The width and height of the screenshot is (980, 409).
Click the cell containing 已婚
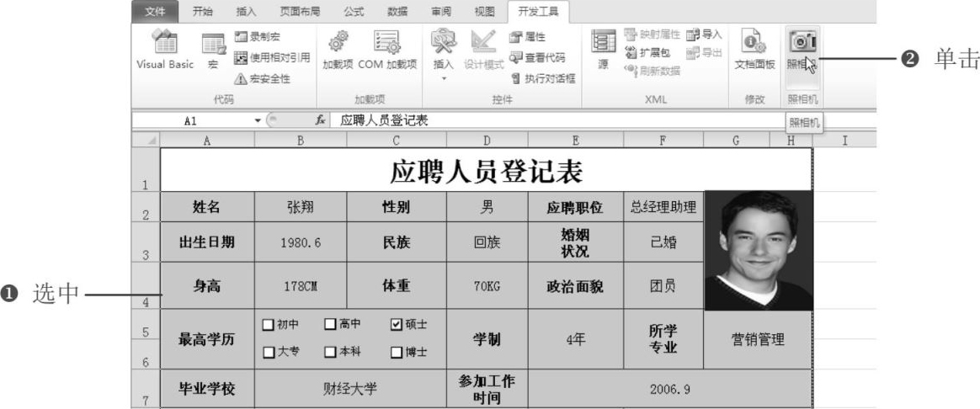663,242
